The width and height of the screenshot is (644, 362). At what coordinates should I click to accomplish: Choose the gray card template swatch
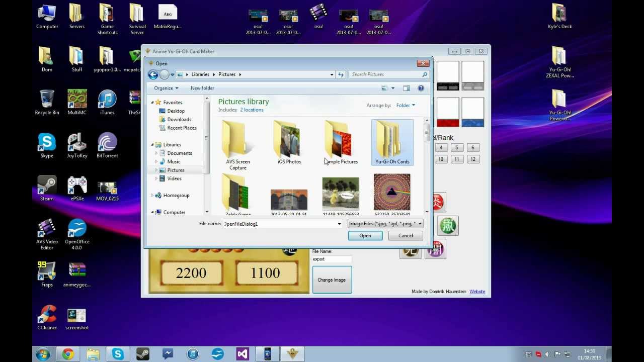[473, 76]
